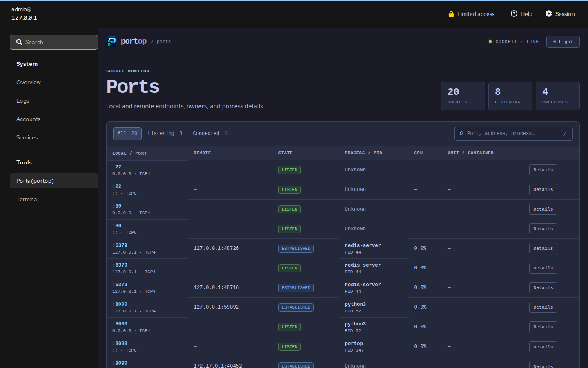Click the 4 Processes stat card

click(558, 96)
